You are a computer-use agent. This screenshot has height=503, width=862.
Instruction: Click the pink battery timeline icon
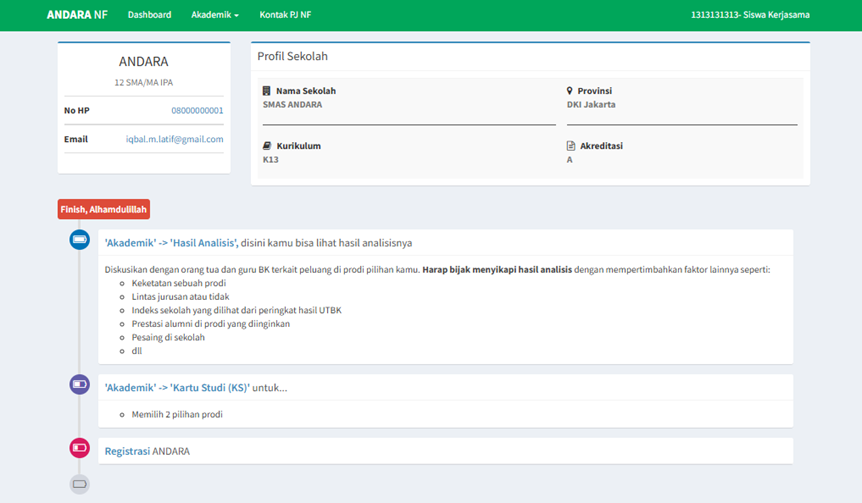pos(79,448)
